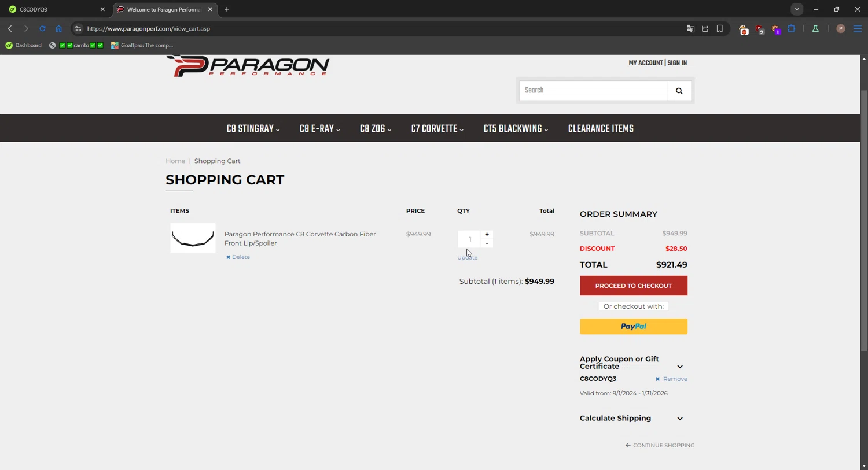
Task: Expand the C8 E-Ray menu
Action: (319, 129)
